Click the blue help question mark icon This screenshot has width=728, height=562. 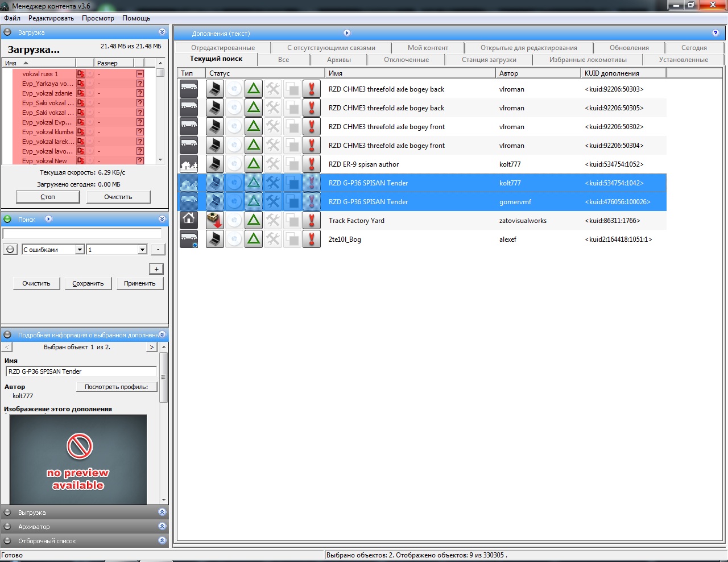point(715,33)
